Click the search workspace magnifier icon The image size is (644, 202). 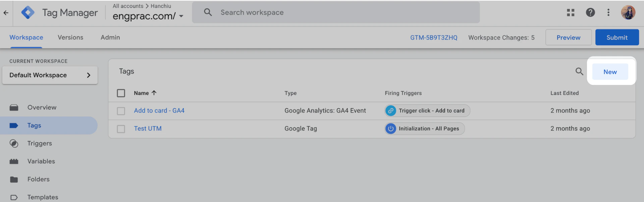point(208,12)
